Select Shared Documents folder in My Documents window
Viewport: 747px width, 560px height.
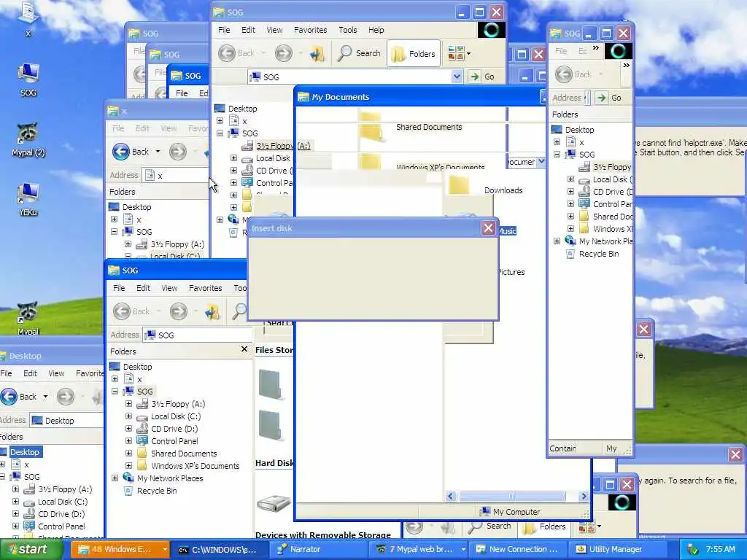pyautogui.click(x=371, y=133)
